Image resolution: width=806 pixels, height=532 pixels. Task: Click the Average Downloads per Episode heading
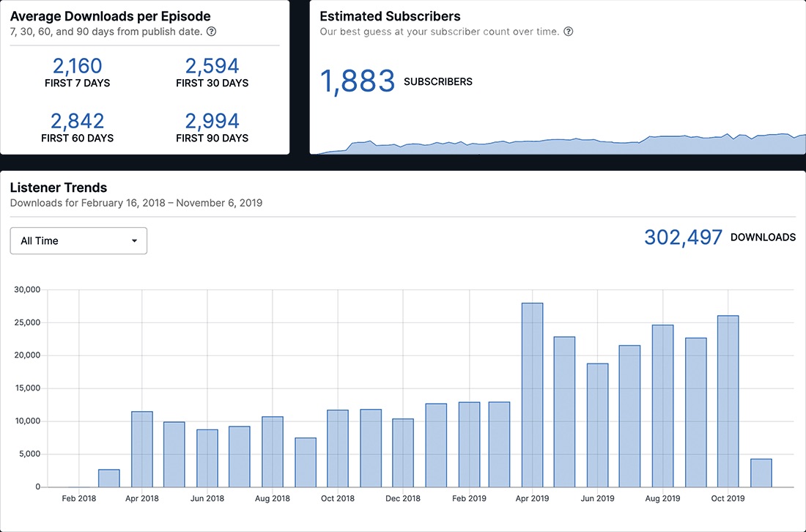110,16
